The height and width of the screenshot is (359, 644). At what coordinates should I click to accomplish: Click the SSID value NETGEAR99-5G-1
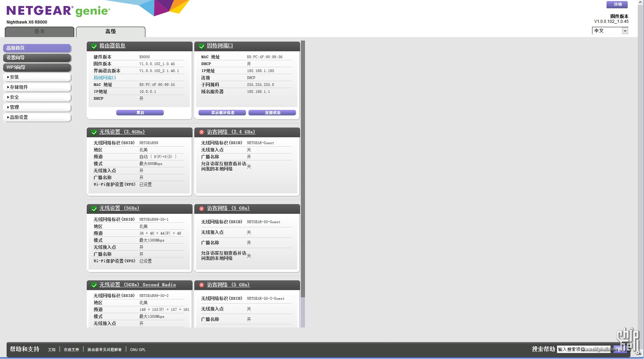pyautogui.click(x=154, y=219)
